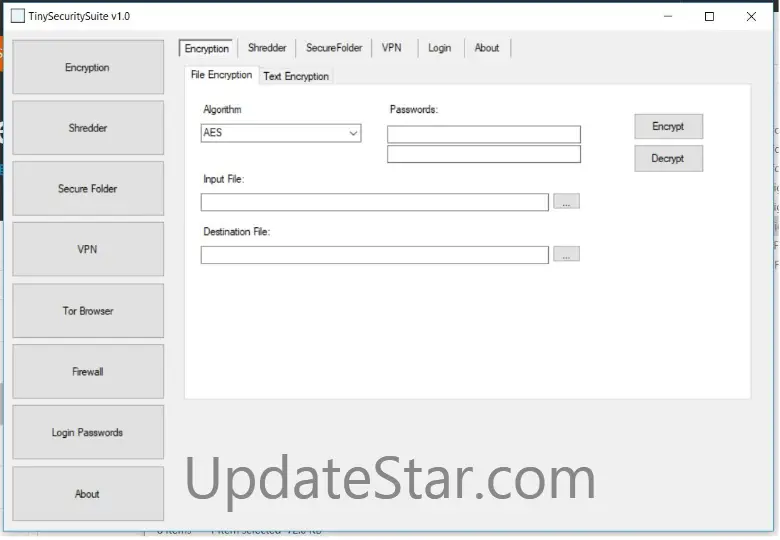Maximize the TinySecuritySuite window
The height and width of the screenshot is (540, 780).
[709, 16]
